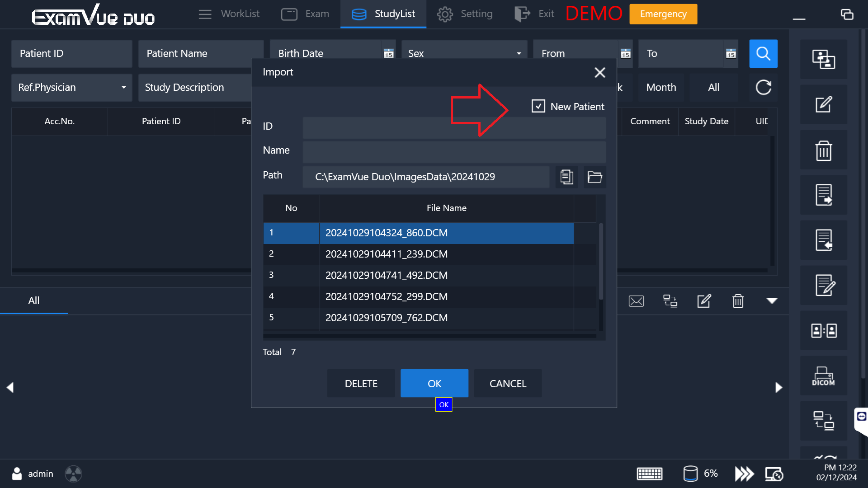Expand the down arrow in lower toolbar
This screenshot has height=488, width=868.
tap(772, 301)
